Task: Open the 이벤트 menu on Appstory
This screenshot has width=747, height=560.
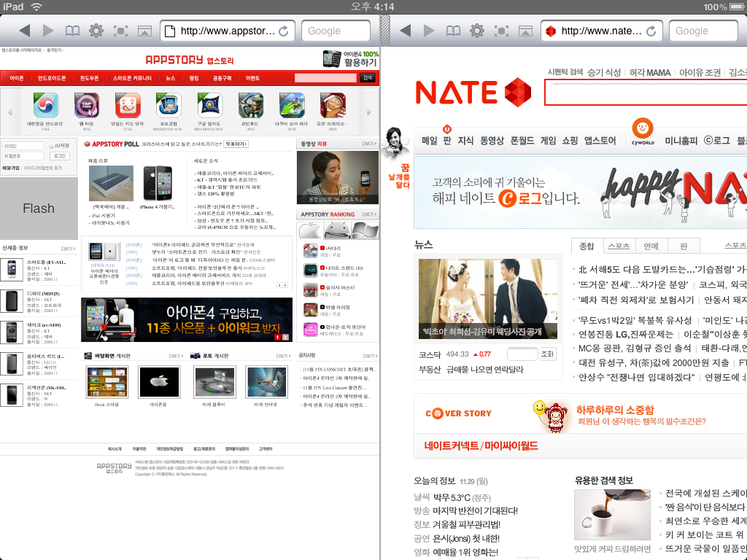Action: pyautogui.click(x=252, y=78)
